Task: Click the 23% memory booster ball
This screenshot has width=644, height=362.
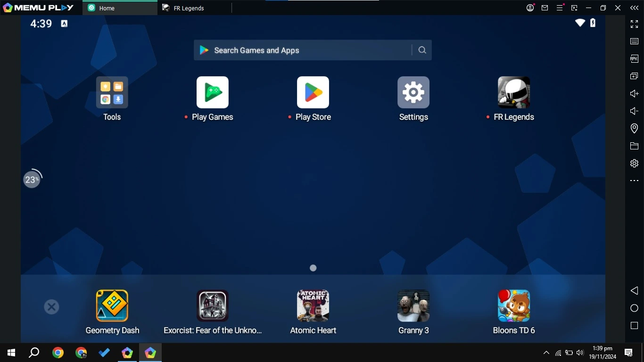Action: tap(32, 179)
